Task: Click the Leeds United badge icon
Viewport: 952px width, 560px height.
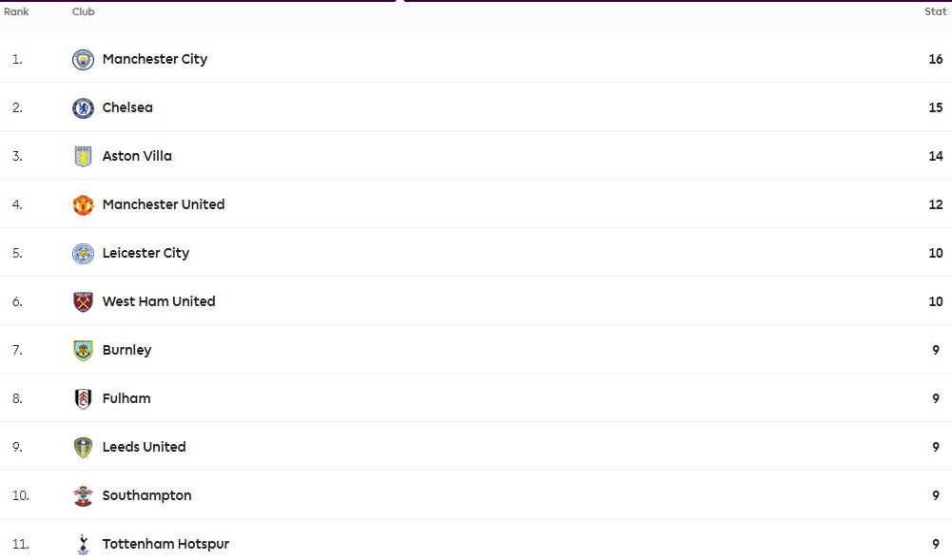Action: click(x=83, y=448)
